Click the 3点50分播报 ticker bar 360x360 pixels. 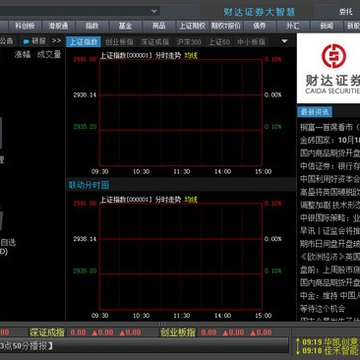tap(144, 345)
